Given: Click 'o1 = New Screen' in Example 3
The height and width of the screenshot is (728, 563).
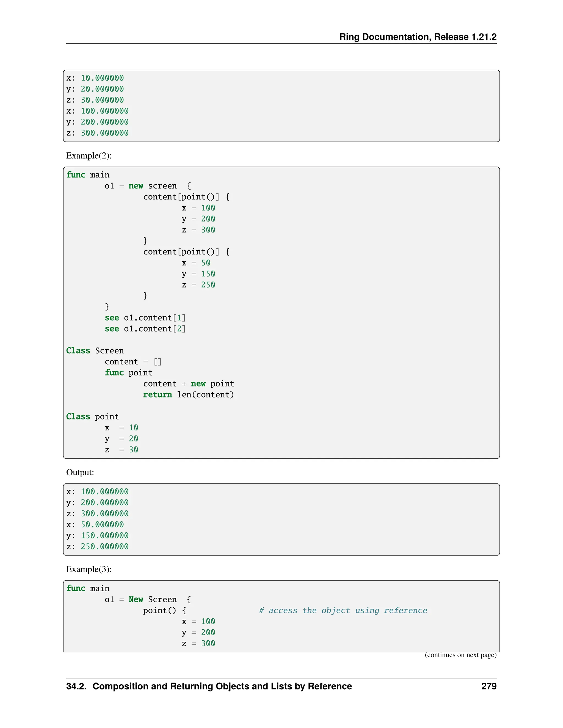Looking at the screenshot, I should coord(141,599).
